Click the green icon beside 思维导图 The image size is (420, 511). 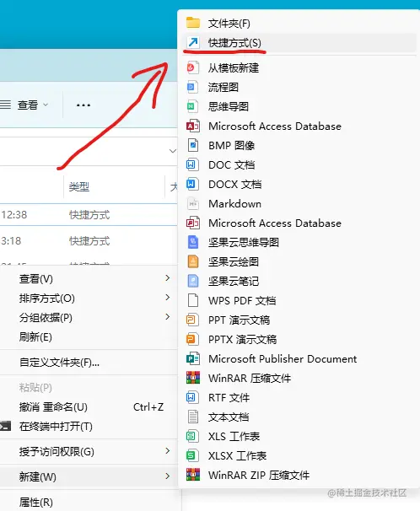[x=192, y=106]
